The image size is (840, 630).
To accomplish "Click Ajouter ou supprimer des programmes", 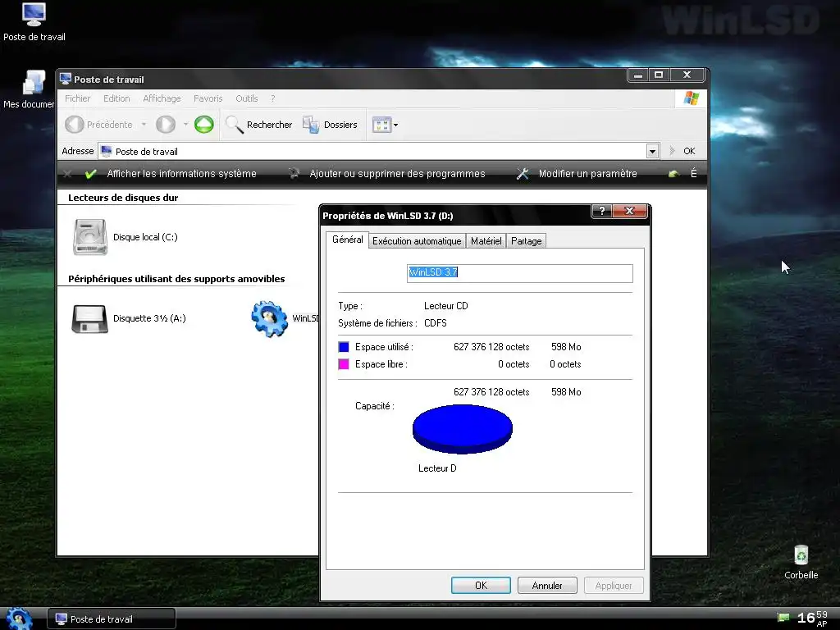I will pos(397,174).
